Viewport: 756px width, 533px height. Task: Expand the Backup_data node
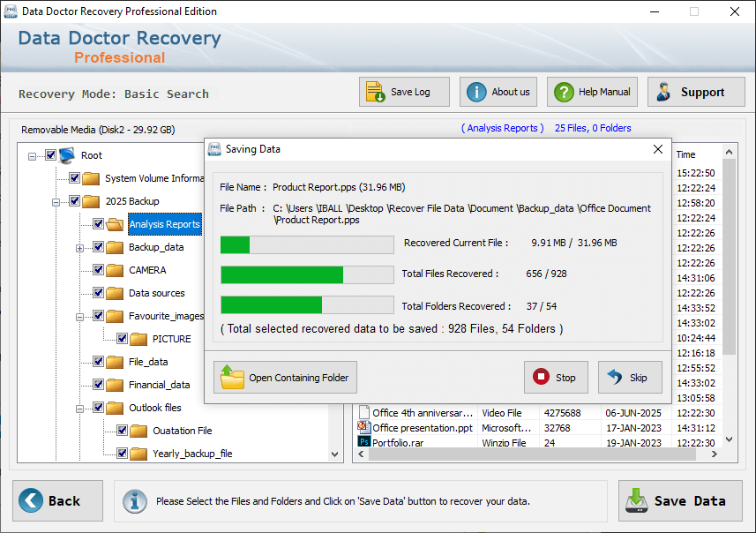pos(79,249)
